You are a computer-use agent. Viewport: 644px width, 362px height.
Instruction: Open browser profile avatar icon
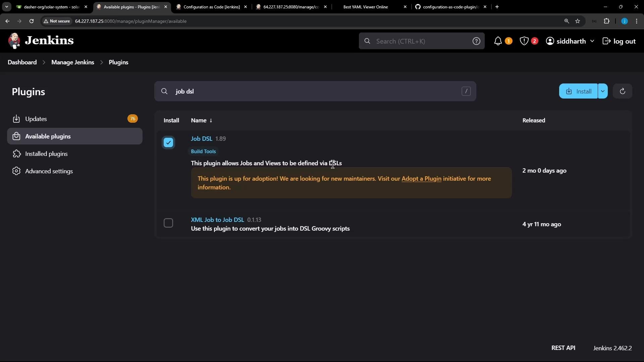tap(624, 21)
